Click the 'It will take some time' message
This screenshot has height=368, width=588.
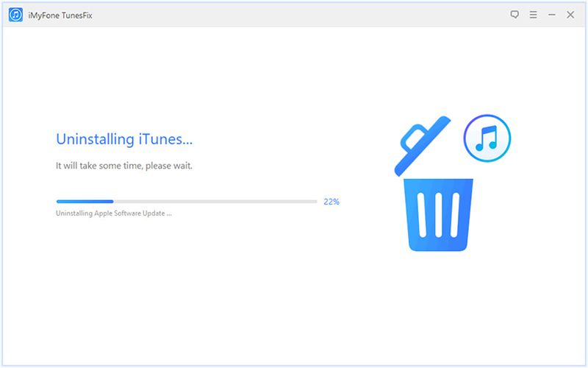click(x=124, y=166)
